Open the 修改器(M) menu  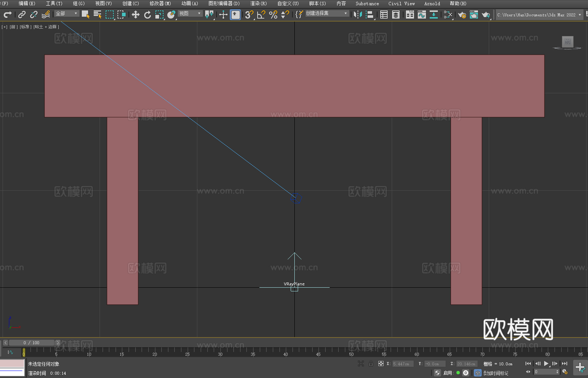coord(160,3)
